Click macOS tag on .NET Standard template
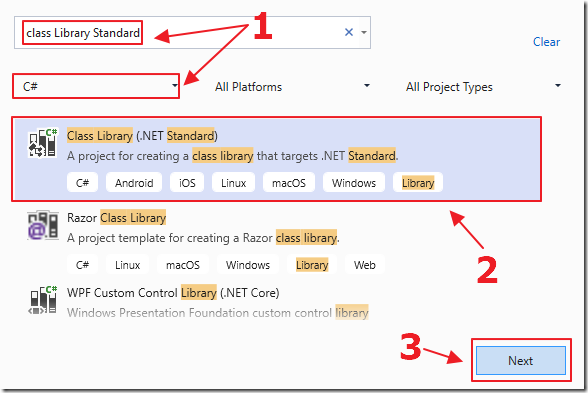Screen dimensions: 588x393 289,183
